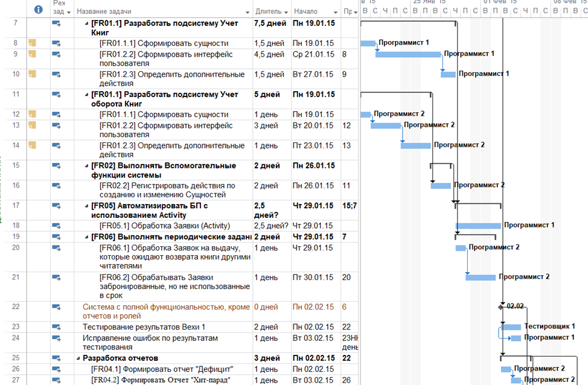The width and height of the screenshot is (588, 385).
Task: Click the note icon in row 8
Action: point(32,43)
